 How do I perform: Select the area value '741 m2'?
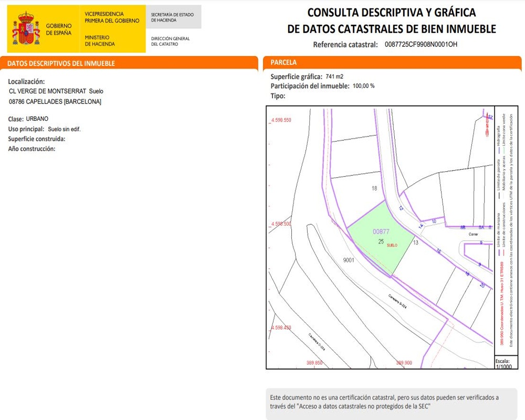[334, 77]
